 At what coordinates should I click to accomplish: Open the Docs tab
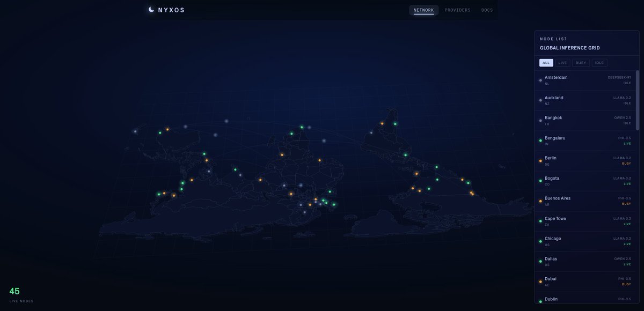[x=487, y=10]
